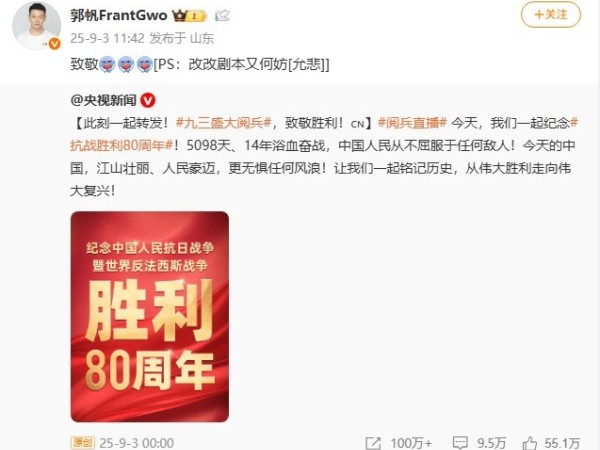Click the gray icon beside the crown badge
This screenshot has width=600, height=450.
[222, 16]
